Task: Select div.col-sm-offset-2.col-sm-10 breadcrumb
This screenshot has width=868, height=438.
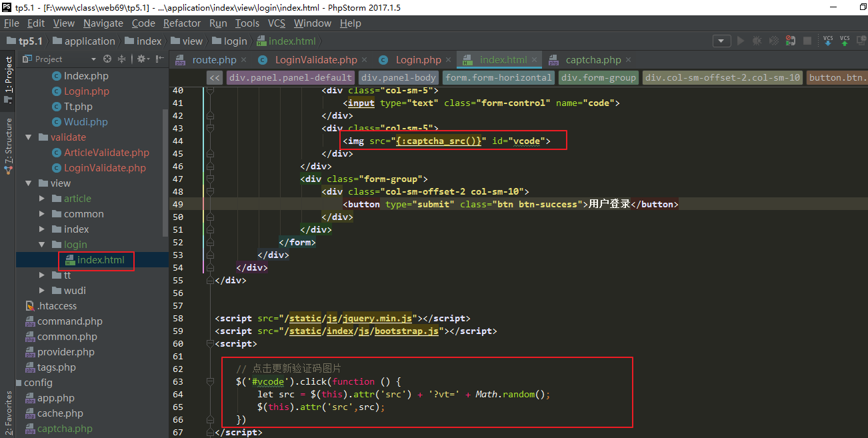Action: pos(723,77)
